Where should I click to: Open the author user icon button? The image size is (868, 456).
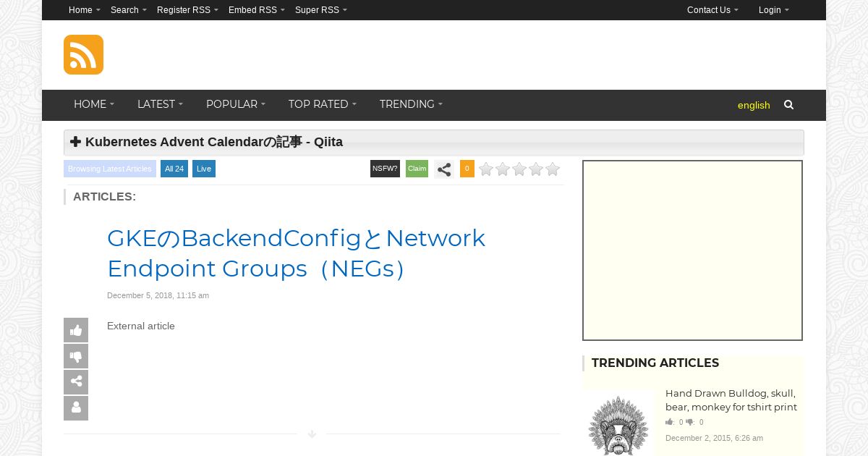pos(76,408)
